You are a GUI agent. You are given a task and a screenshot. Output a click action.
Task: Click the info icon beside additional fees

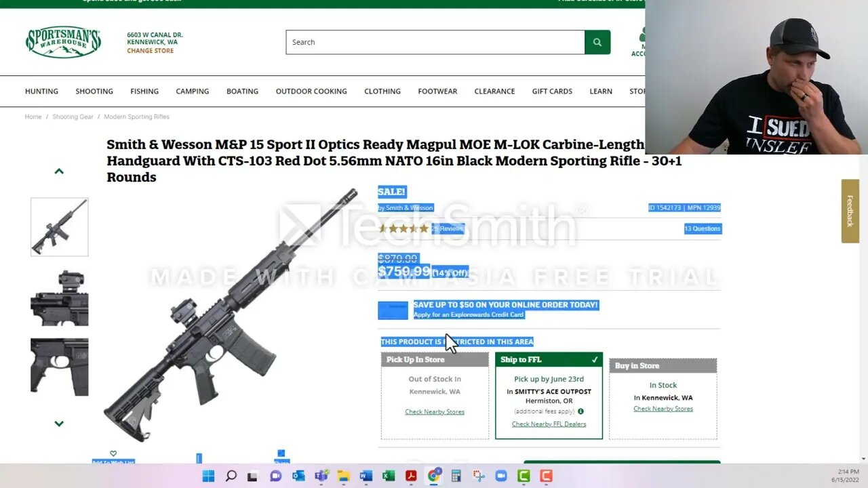[580, 411]
